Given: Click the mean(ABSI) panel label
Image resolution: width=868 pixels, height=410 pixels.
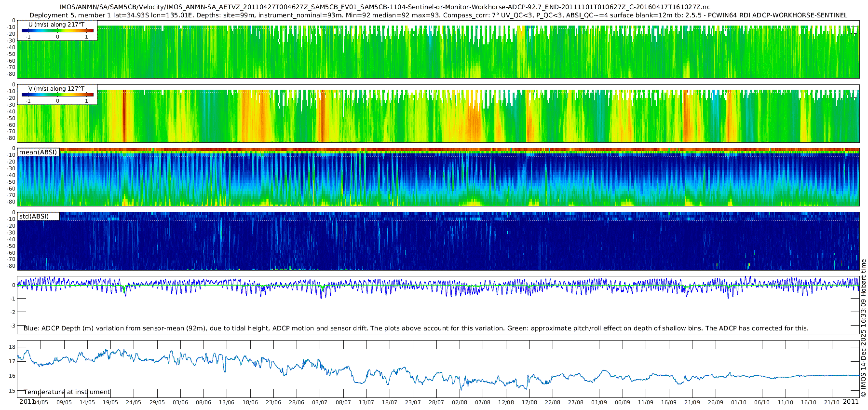Looking at the screenshot, I should pos(38,152).
